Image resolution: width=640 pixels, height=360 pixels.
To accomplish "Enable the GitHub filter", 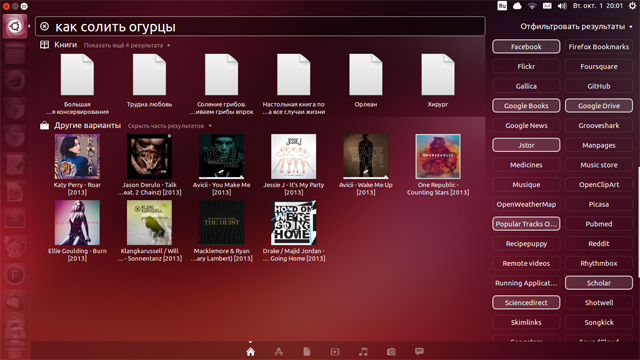I will click(599, 86).
